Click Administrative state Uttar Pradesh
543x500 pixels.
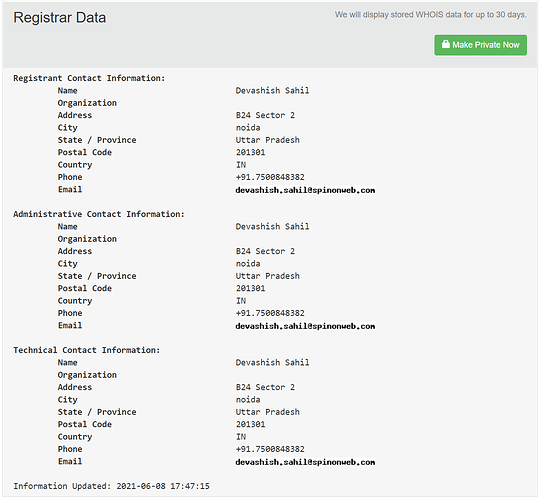(x=267, y=276)
